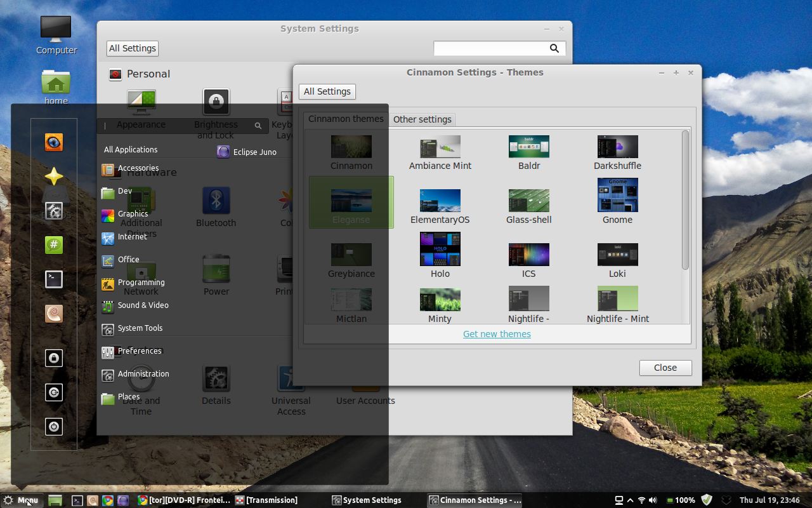Open Terminal from menu favorites

tap(54, 279)
